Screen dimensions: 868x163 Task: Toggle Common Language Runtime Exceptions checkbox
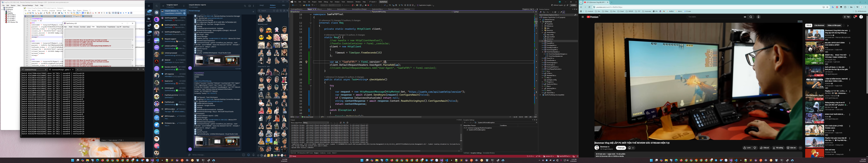(466, 128)
